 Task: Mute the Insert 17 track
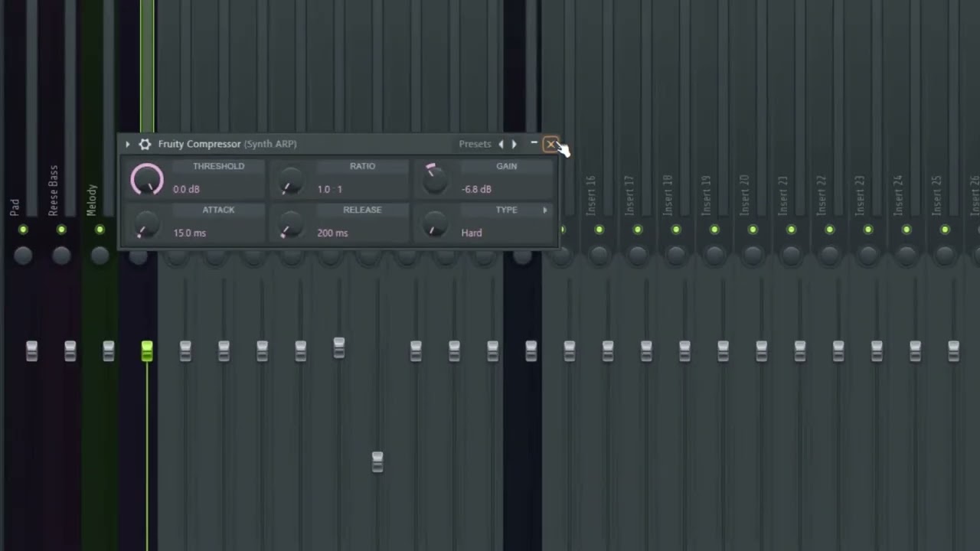[638, 230]
